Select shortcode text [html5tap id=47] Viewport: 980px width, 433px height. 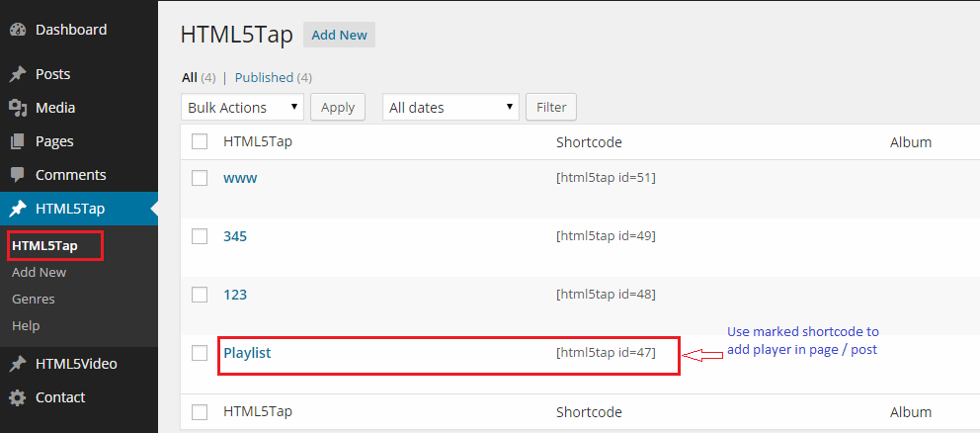click(x=606, y=352)
